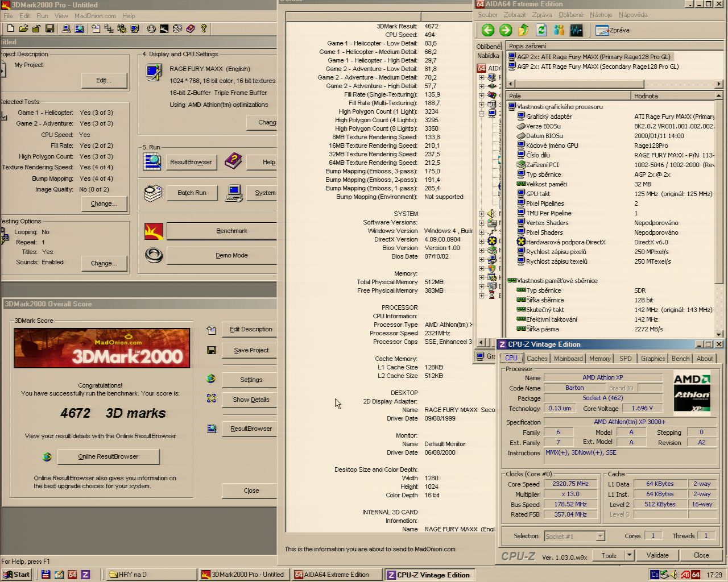Click the black benchmark icon in 3DMark2000 toolbar

[164, 28]
